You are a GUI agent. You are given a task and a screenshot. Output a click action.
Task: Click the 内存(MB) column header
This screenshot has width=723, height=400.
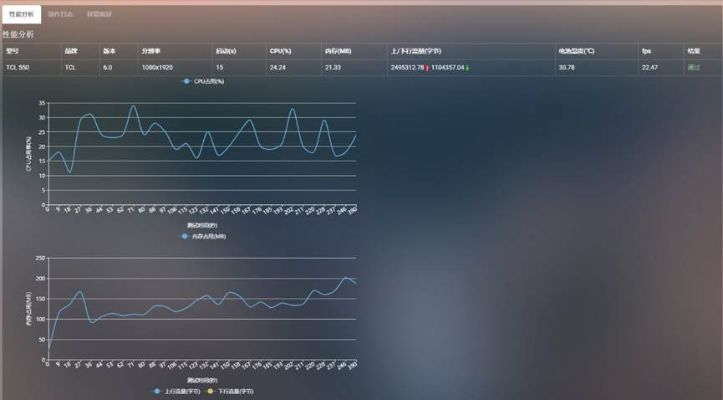click(336, 50)
